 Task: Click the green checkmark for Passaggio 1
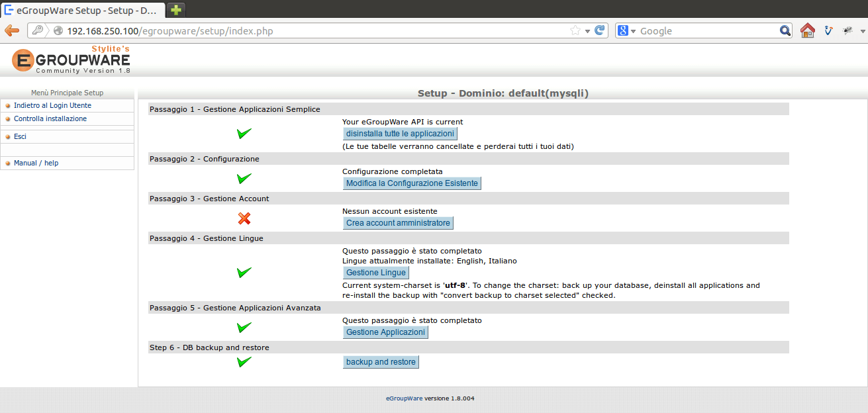point(244,134)
